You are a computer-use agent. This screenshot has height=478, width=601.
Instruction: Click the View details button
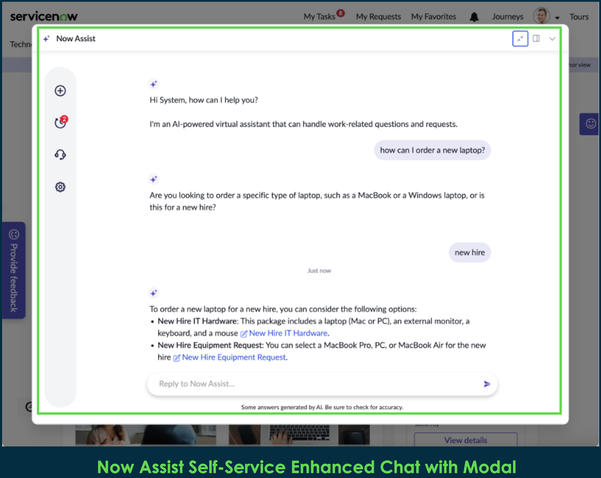point(466,440)
